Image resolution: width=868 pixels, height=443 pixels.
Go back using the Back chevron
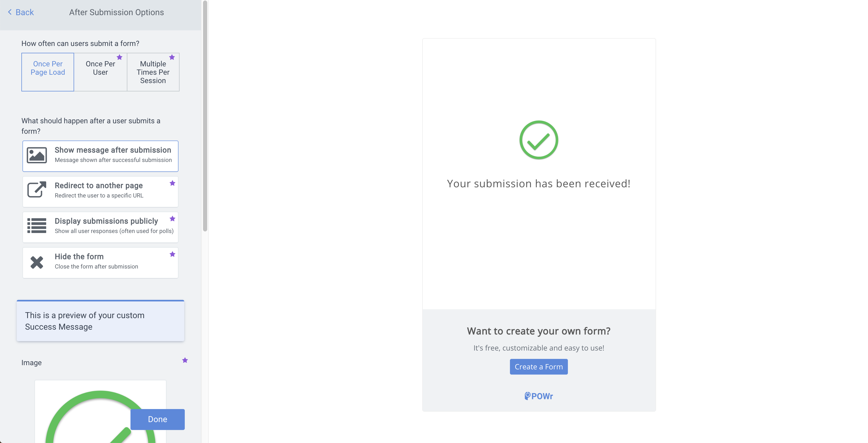tap(10, 12)
